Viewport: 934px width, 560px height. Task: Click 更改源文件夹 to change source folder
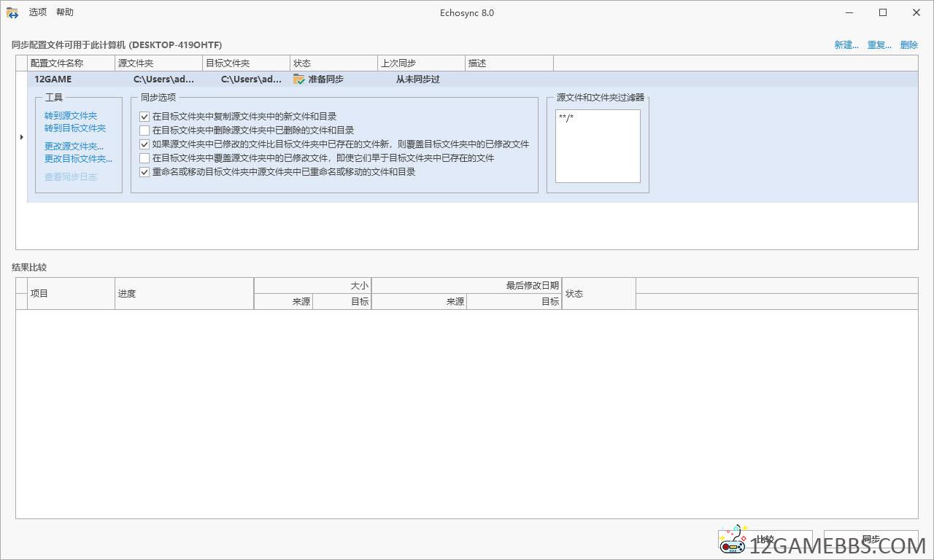tap(74, 146)
